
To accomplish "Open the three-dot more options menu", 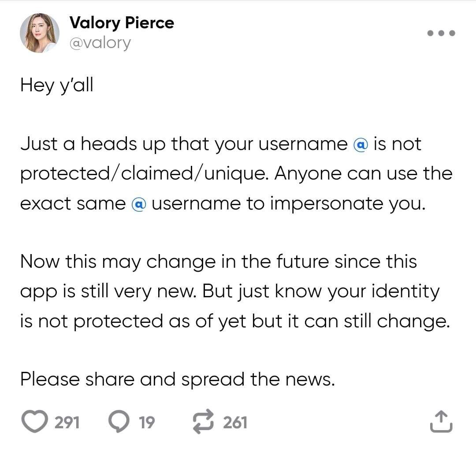I will coord(441,33).
